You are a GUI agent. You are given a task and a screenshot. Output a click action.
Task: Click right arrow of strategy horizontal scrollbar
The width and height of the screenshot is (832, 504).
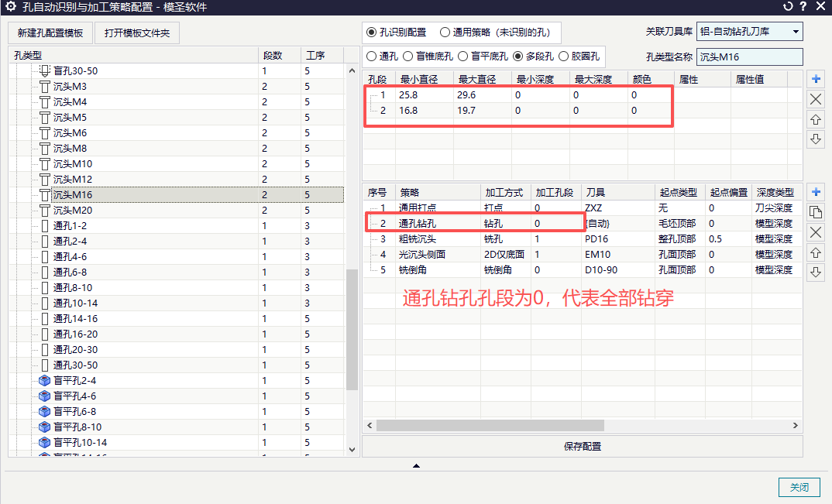click(x=795, y=426)
